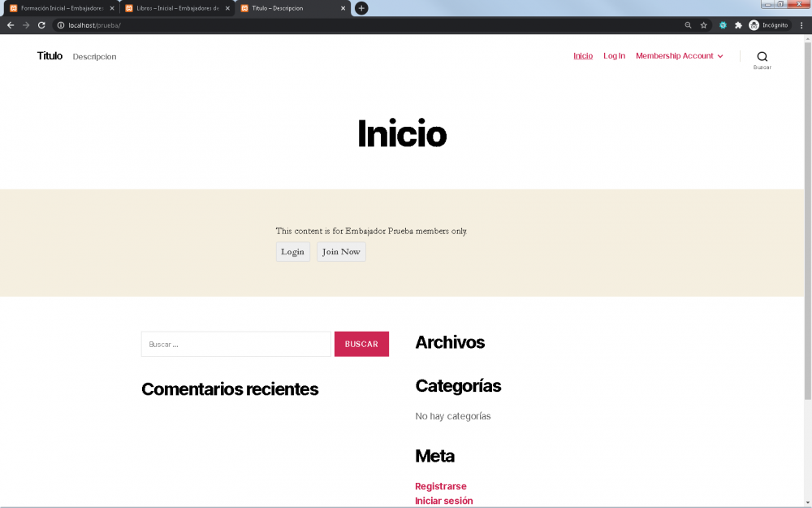812x508 pixels.
Task: Click the Join Now button
Action: [341, 252]
